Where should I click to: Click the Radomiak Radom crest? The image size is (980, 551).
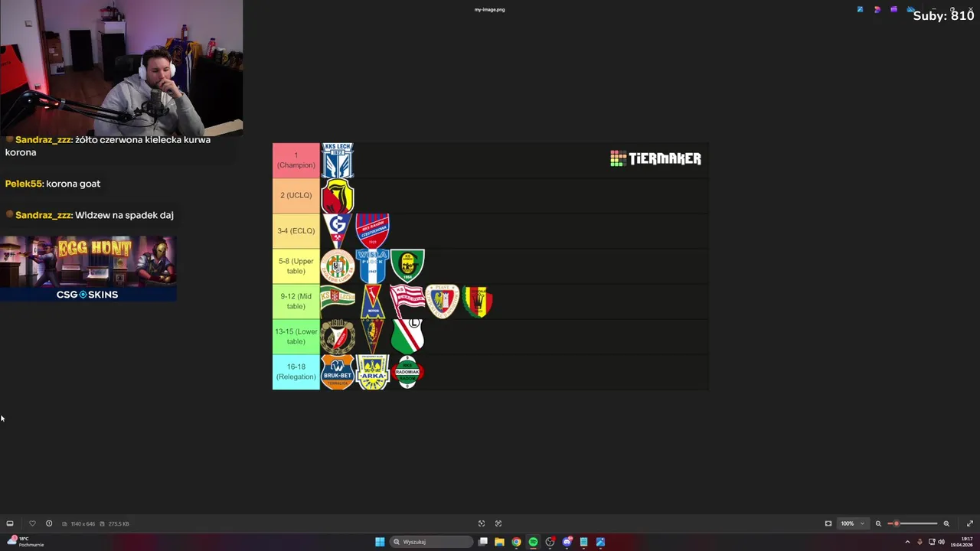coord(407,372)
